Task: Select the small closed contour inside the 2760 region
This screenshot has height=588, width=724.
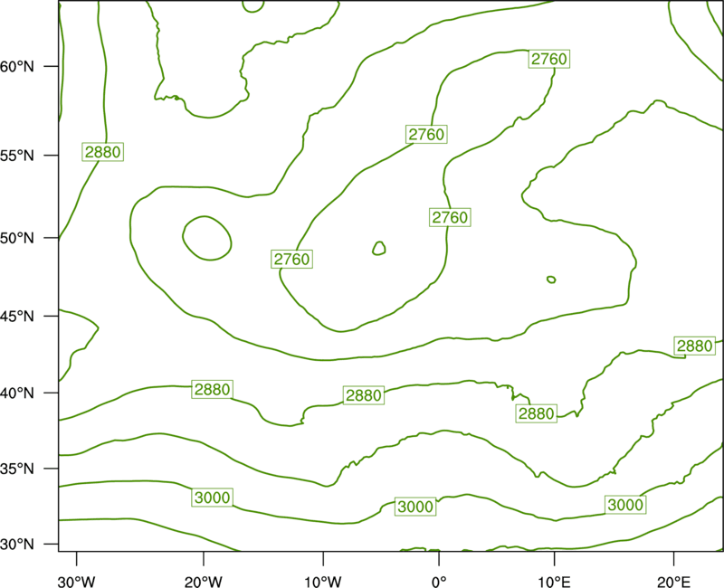Action: pos(379,248)
